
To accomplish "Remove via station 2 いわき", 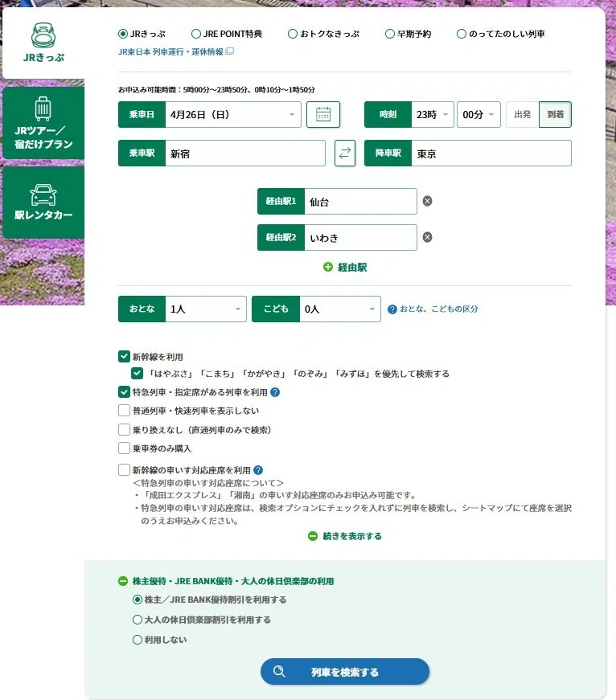I will point(428,237).
